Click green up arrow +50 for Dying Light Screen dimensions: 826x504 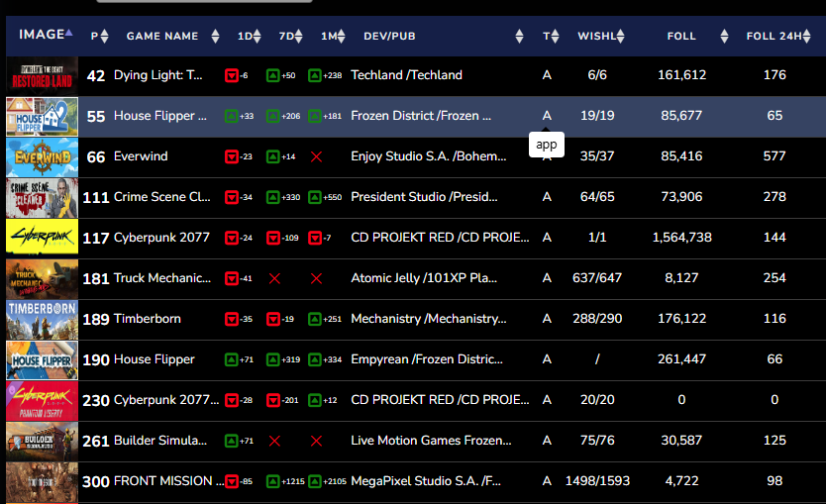point(273,76)
